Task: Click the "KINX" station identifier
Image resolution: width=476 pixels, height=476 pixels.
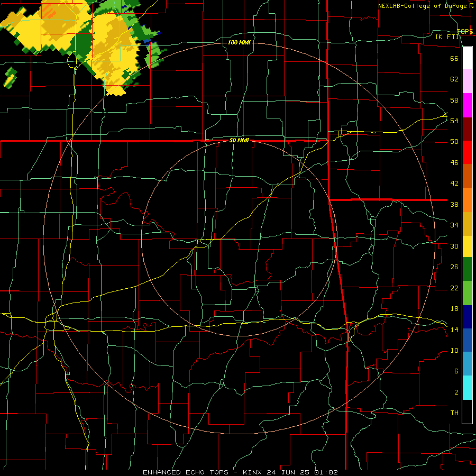Action: click(x=253, y=472)
